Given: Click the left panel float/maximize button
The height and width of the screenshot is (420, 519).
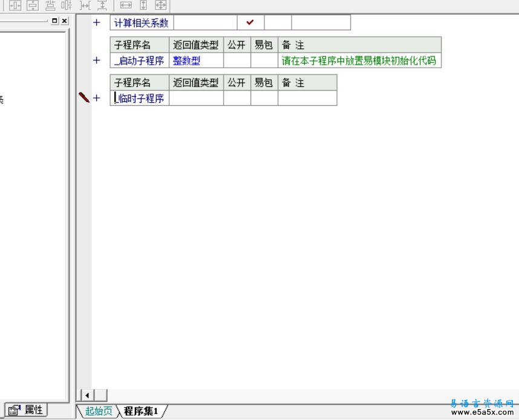Looking at the screenshot, I should point(55,21).
